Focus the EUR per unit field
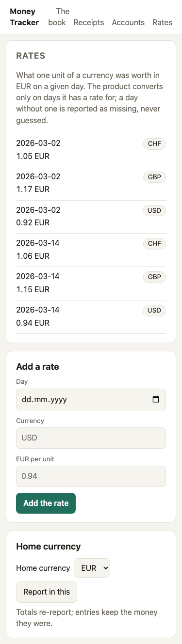This screenshot has height=644, width=182. [91, 476]
